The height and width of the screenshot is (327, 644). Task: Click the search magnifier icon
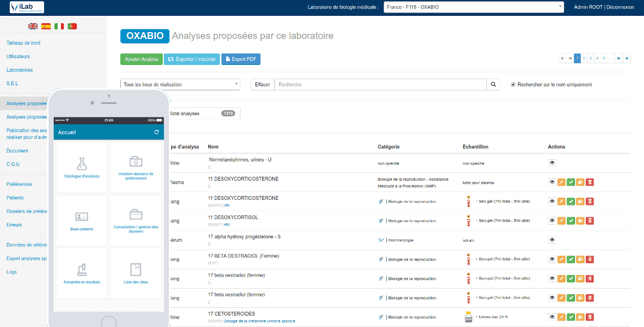pyautogui.click(x=493, y=85)
